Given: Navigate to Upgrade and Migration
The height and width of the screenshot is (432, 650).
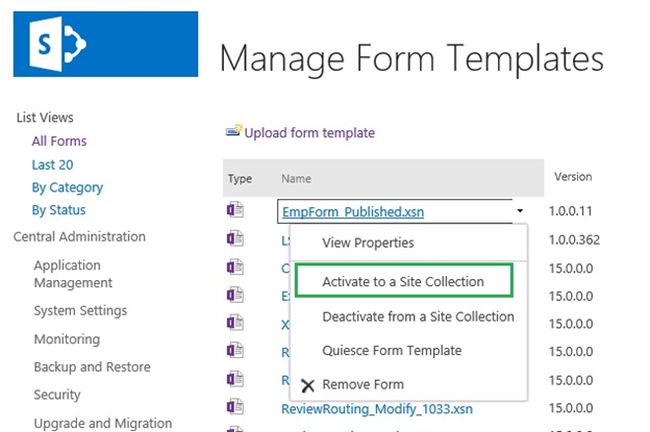Looking at the screenshot, I should (103, 424).
